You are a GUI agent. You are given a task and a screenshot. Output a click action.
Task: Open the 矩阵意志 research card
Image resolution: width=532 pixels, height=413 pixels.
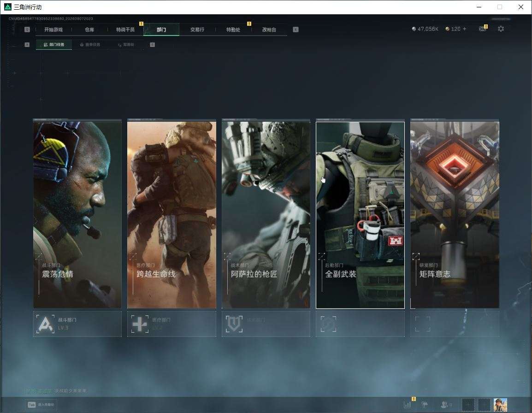(x=455, y=214)
